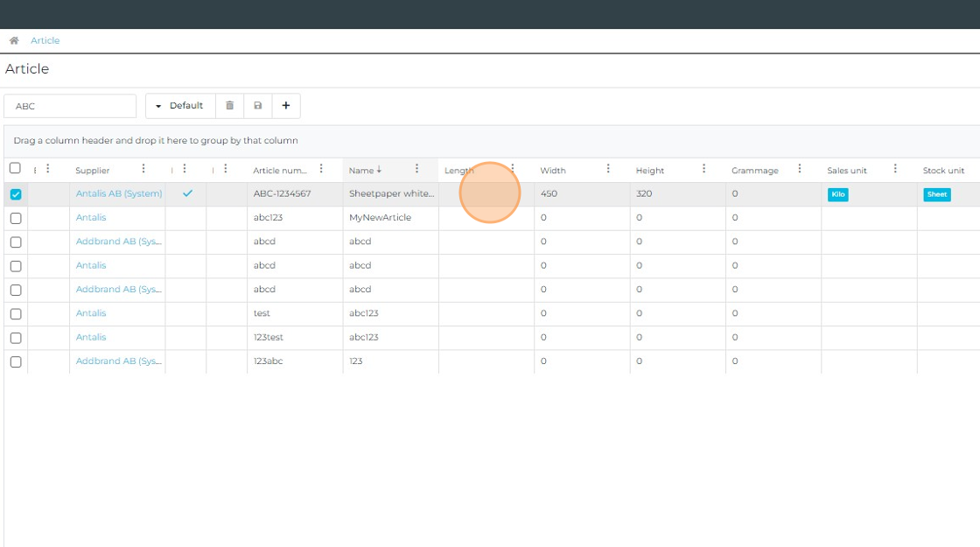This screenshot has height=547, width=980.
Task: Check the MyNewArticle row checkbox
Action: coord(16,218)
